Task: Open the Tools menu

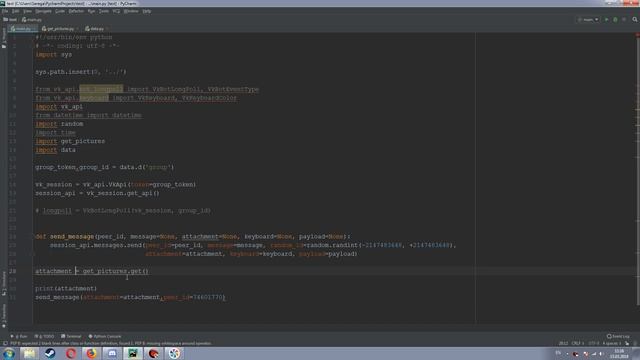Action: (x=104, y=11)
